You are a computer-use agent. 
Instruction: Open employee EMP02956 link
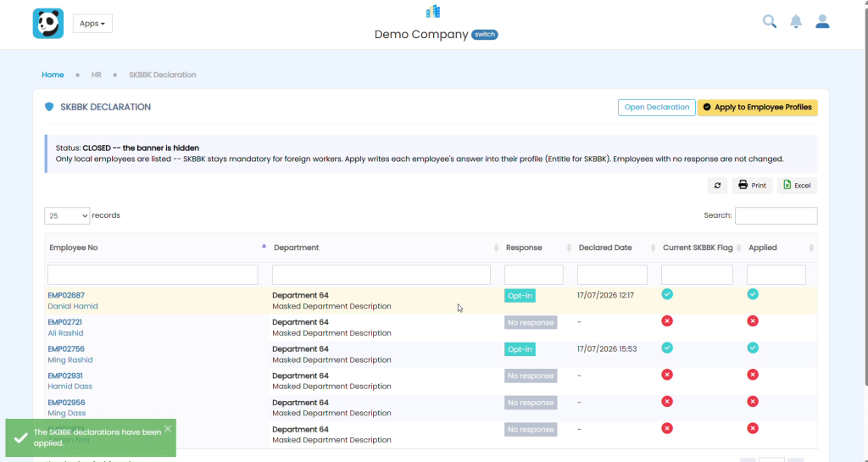point(66,403)
